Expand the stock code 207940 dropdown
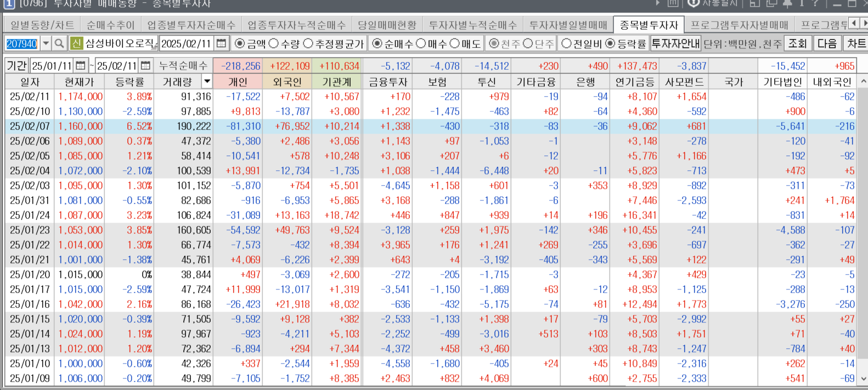 46,43
